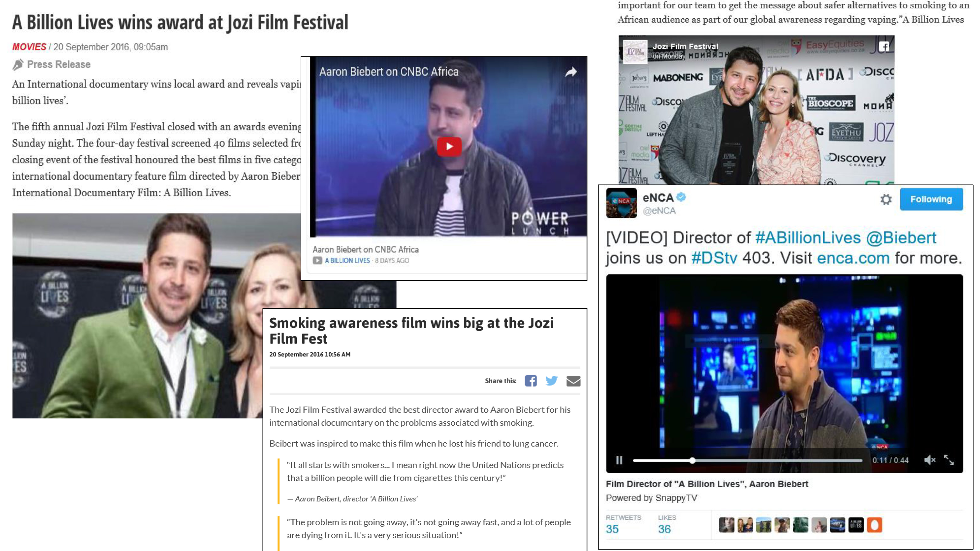
Task: Open the Jozi Film Festival page name link
Action: 685,46
